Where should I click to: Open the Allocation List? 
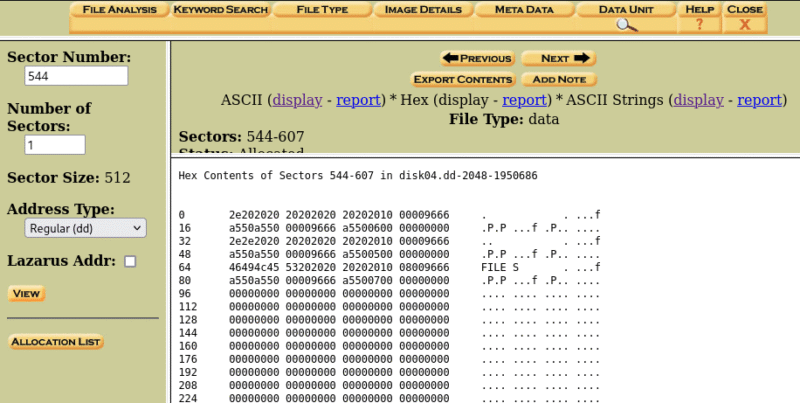tap(56, 342)
